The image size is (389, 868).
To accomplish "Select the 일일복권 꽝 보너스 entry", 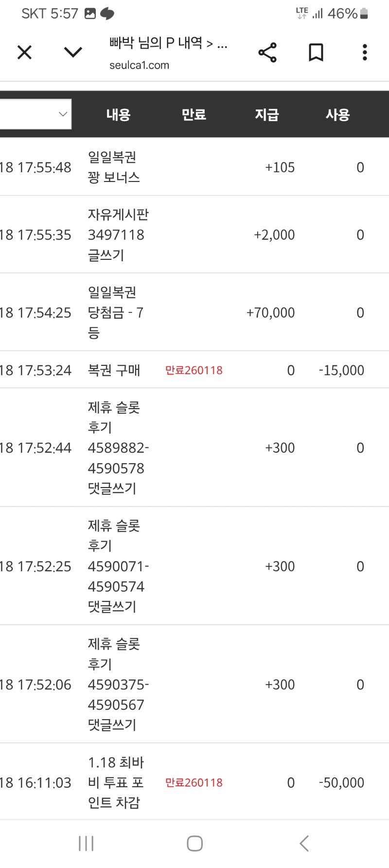I will [x=114, y=167].
